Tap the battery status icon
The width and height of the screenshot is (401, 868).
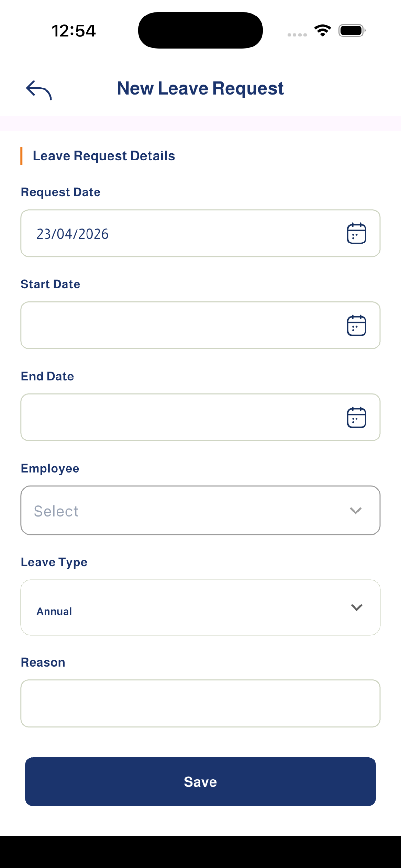pos(352,31)
